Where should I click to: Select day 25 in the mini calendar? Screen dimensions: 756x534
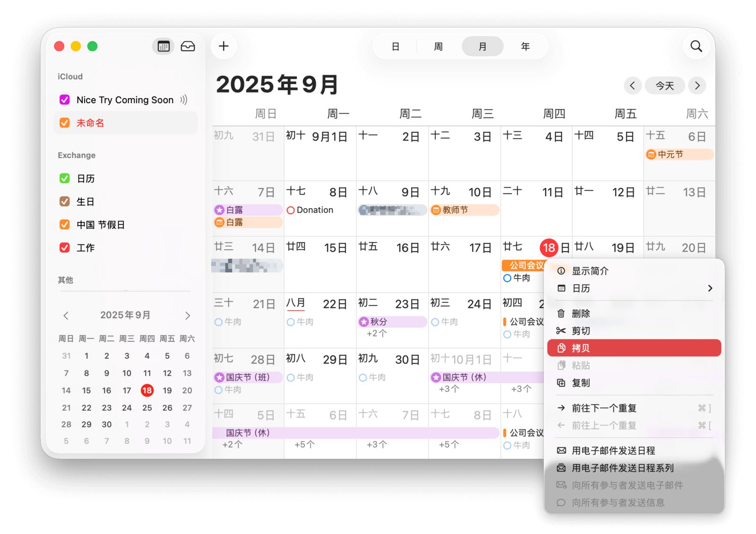pyautogui.click(x=147, y=407)
